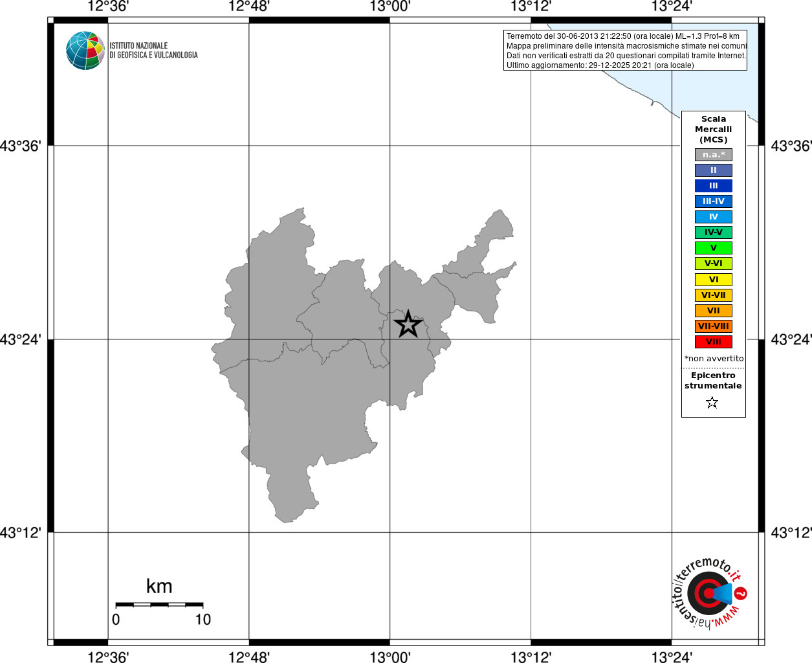Image resolution: width=812 pixels, height=663 pixels.
Task: Select the VI yellow swatch
Action: tap(714, 280)
